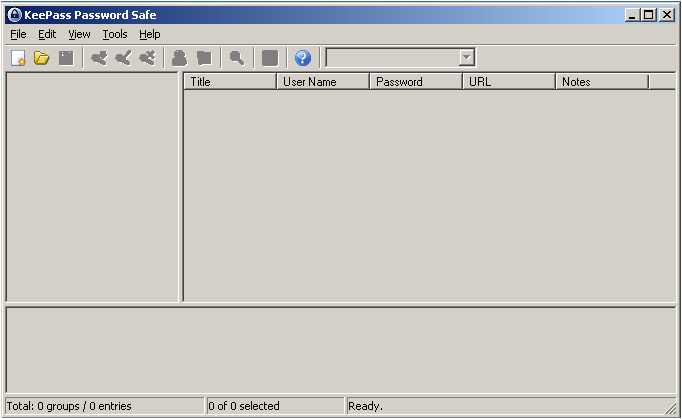Click the Add entry key icon
Screen dimensions: 682x419
[99, 58]
